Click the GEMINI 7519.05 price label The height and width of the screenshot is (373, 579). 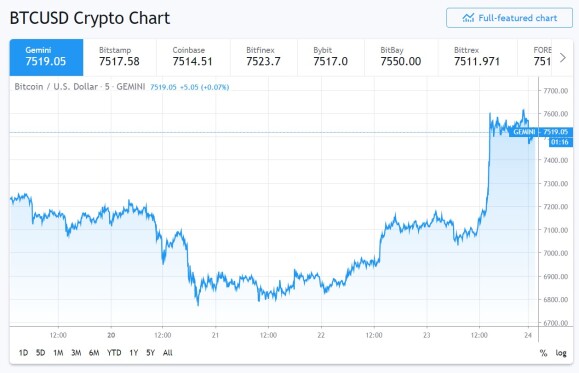click(x=541, y=132)
